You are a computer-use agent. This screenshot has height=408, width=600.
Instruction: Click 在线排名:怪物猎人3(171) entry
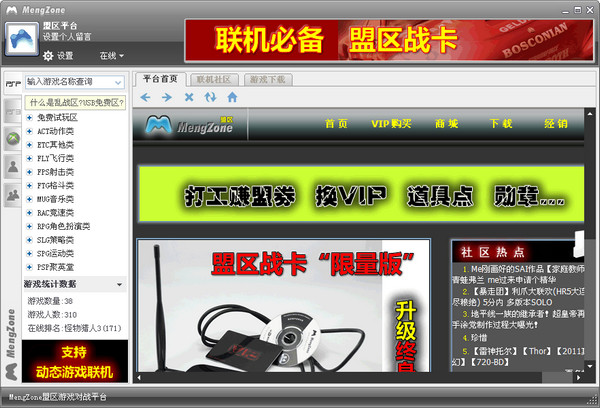click(74, 328)
